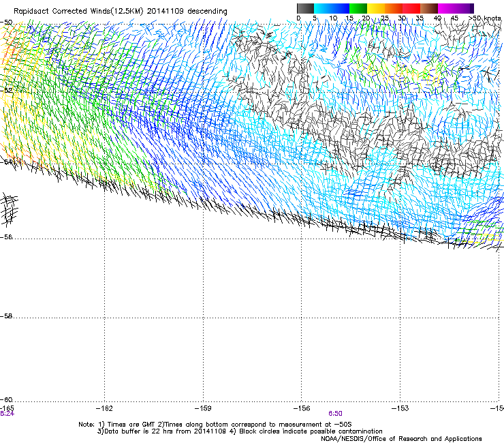Click the 'Times are GMT' note line
Image resolution: width=504 pixels, height=443 pixels.
[215, 425]
